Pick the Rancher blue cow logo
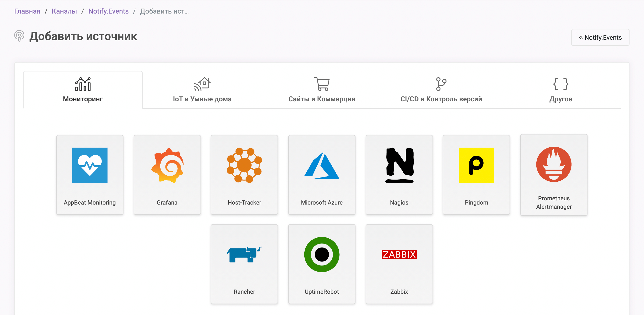Viewport: 644px width, 315px height. point(244,255)
